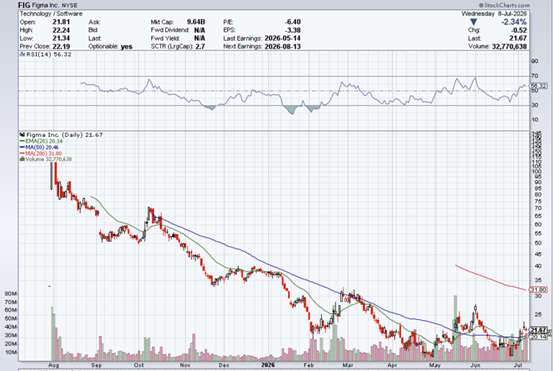Click the Chg value -0.52
The width and height of the screenshot is (553, 371).
click(x=519, y=30)
